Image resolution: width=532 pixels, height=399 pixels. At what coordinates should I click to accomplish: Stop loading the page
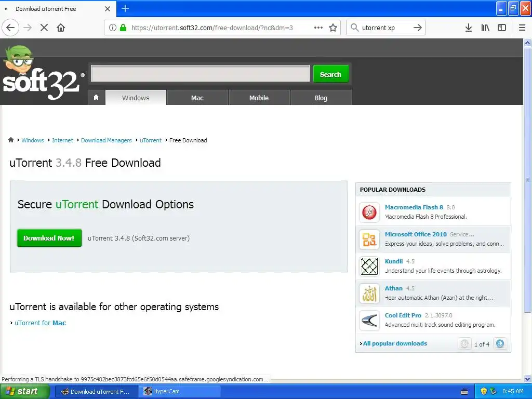[x=44, y=28]
